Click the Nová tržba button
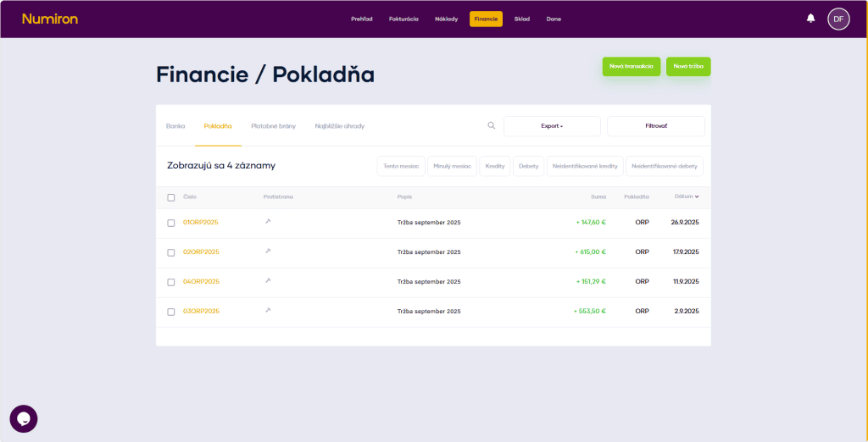The height and width of the screenshot is (442, 868). [688, 67]
